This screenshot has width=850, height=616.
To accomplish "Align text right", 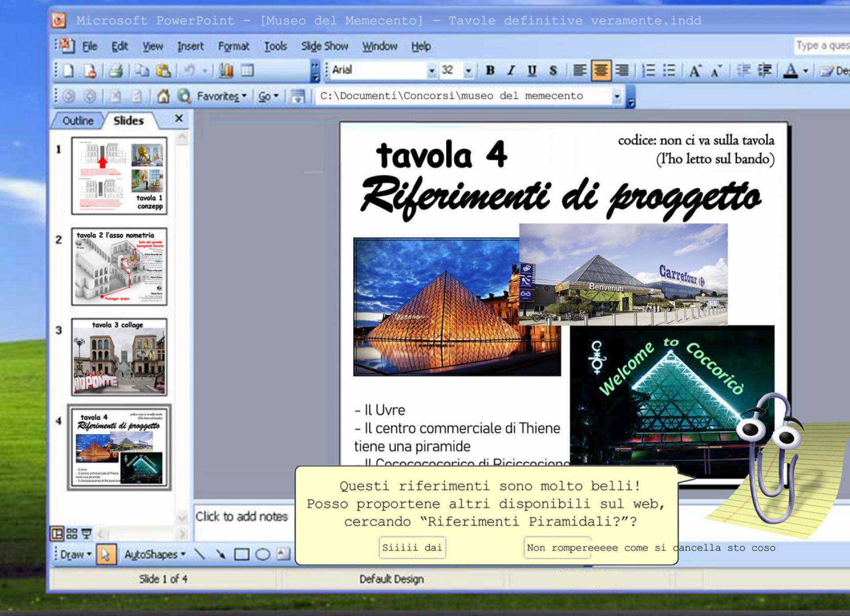I will click(622, 71).
